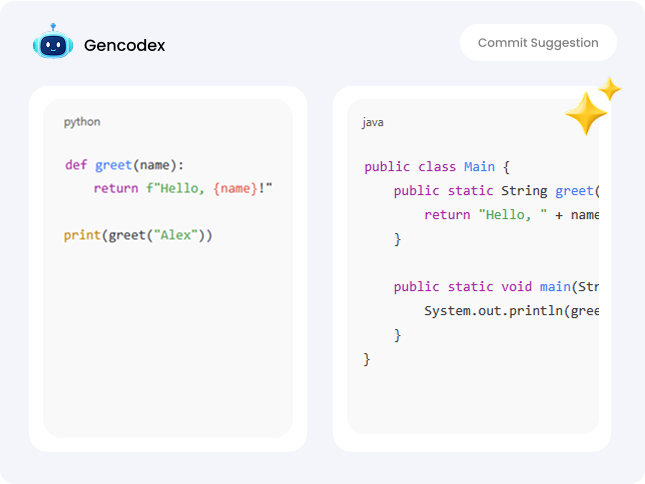
Task: Click the return f"Hello, {name}!" line
Action: coord(183,188)
